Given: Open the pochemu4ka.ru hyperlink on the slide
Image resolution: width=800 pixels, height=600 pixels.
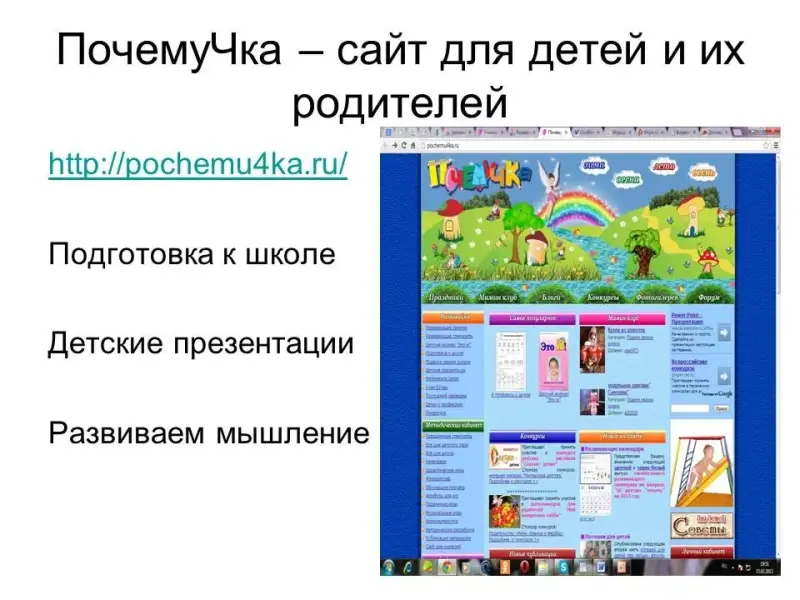Looking at the screenshot, I should pyautogui.click(x=198, y=163).
